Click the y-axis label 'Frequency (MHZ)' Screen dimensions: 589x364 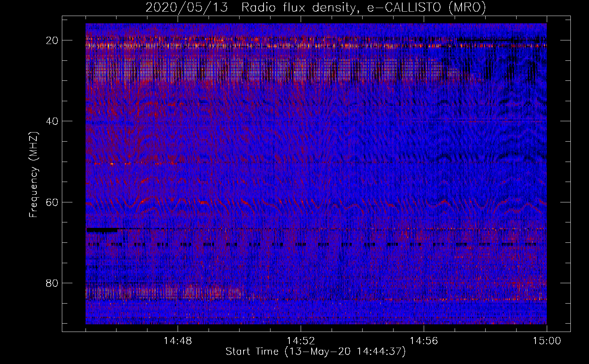[33, 174]
